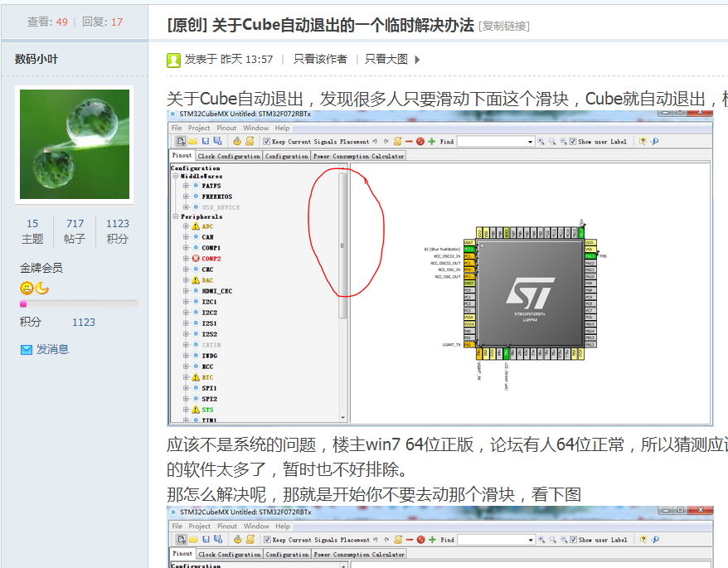Click orange moon medal icon under 金牌会员
This screenshot has width=728, height=568.
coord(42,289)
